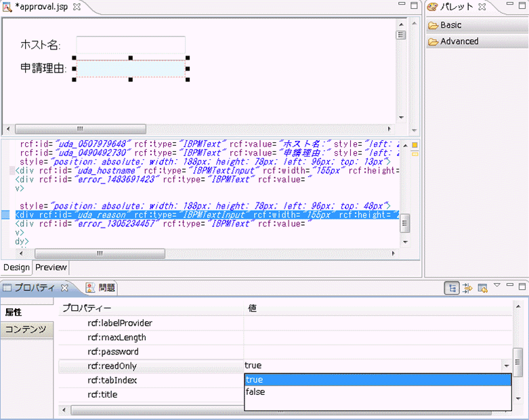
Task: Click the 問題 tab icon
Action: click(90, 288)
